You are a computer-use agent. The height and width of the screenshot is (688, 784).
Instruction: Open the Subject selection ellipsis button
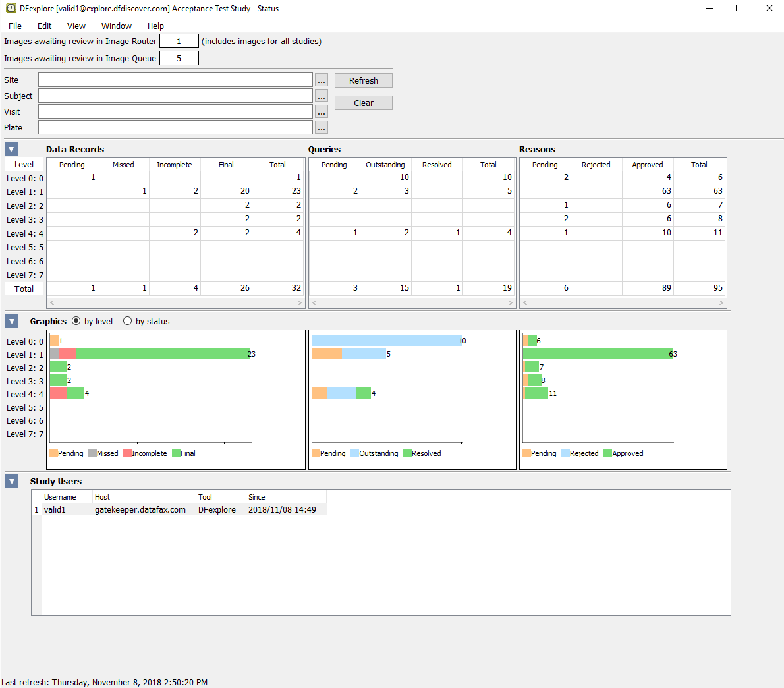[x=322, y=96]
